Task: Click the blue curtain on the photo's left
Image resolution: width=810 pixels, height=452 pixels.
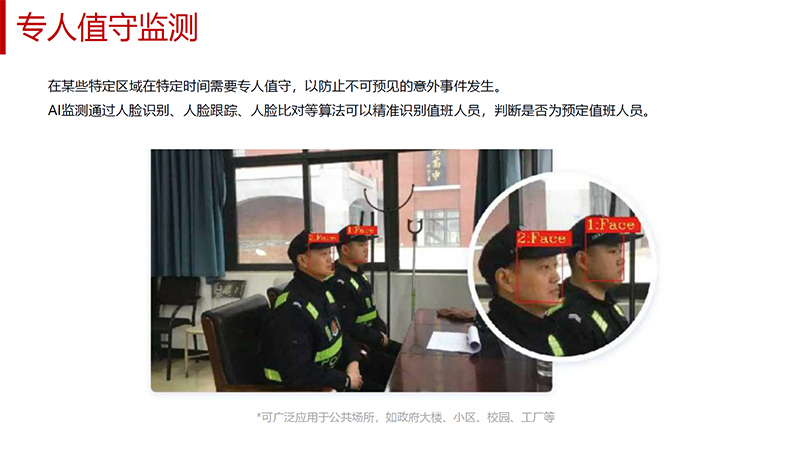Action: pyautogui.click(x=188, y=213)
